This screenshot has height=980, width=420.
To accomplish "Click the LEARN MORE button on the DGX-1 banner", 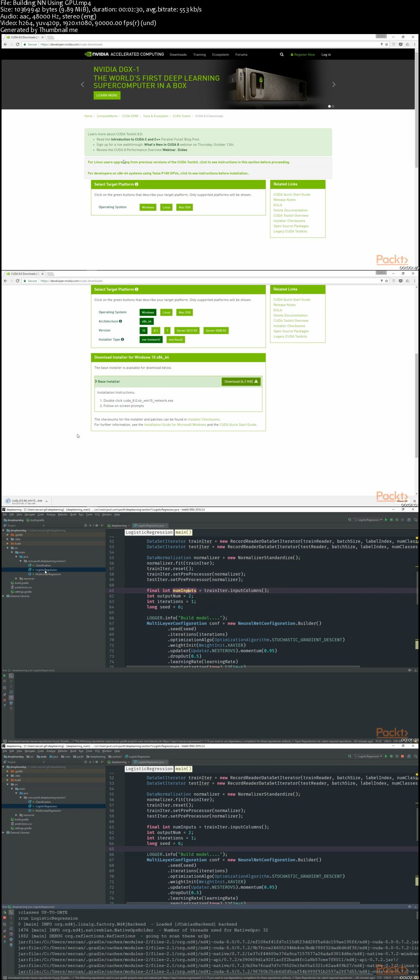I will coord(107,95).
